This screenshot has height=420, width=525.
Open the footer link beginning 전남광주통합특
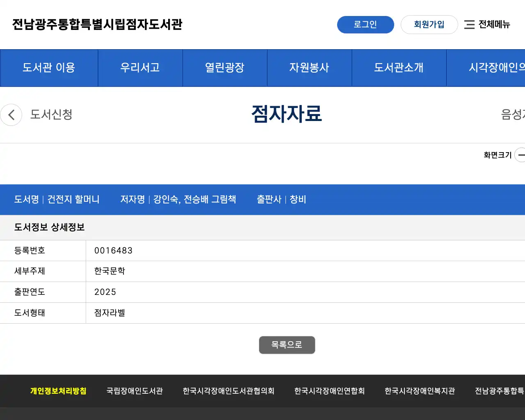(x=500, y=391)
